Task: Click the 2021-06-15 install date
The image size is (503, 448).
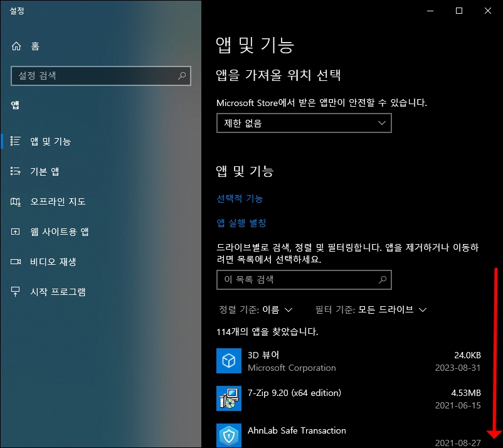Action: 458,405
